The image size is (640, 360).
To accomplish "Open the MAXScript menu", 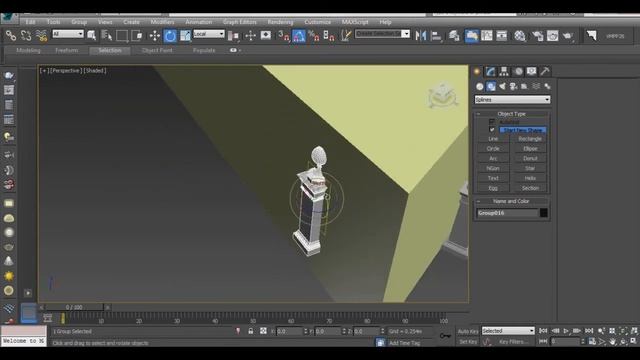I will 355,22.
